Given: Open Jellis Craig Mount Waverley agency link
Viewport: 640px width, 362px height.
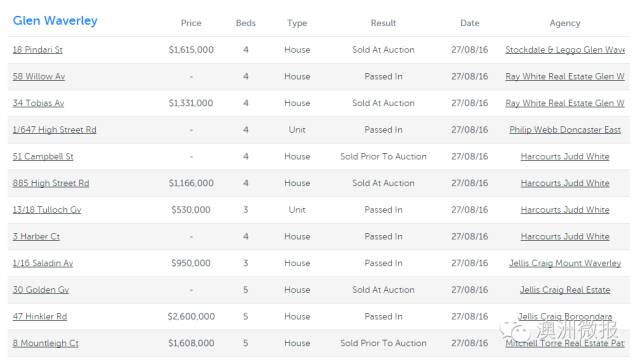Looking at the screenshot, I should 565,263.
